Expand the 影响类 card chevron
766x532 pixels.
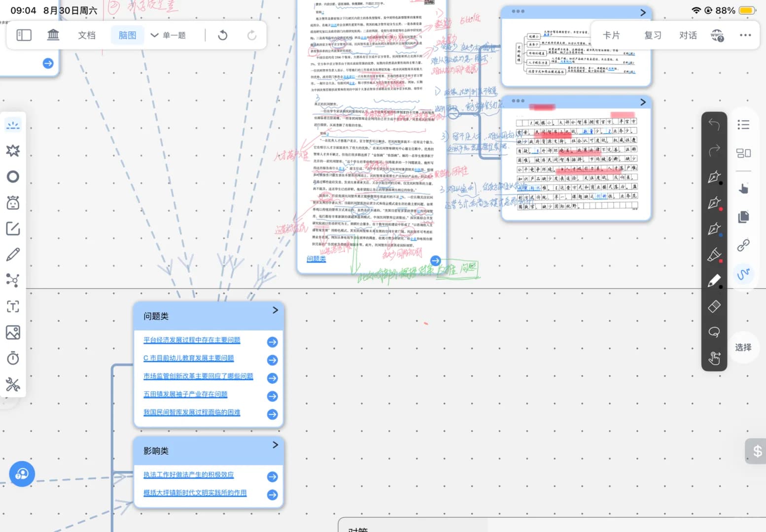(275, 445)
